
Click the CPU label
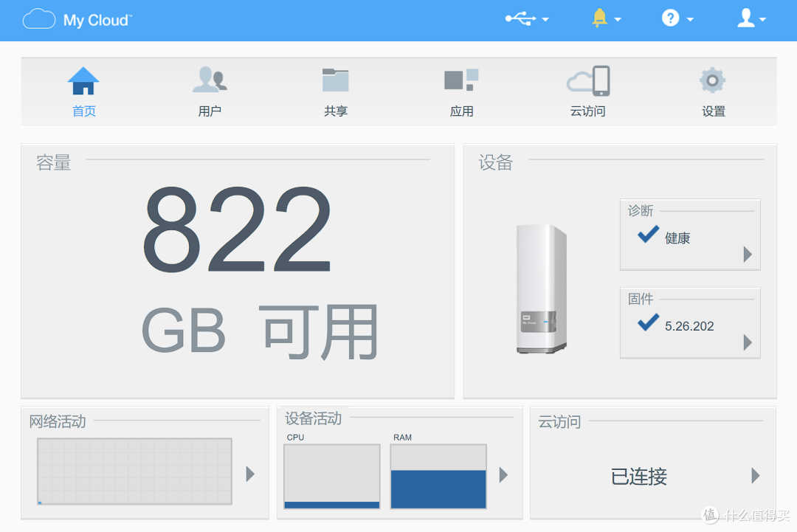295,438
